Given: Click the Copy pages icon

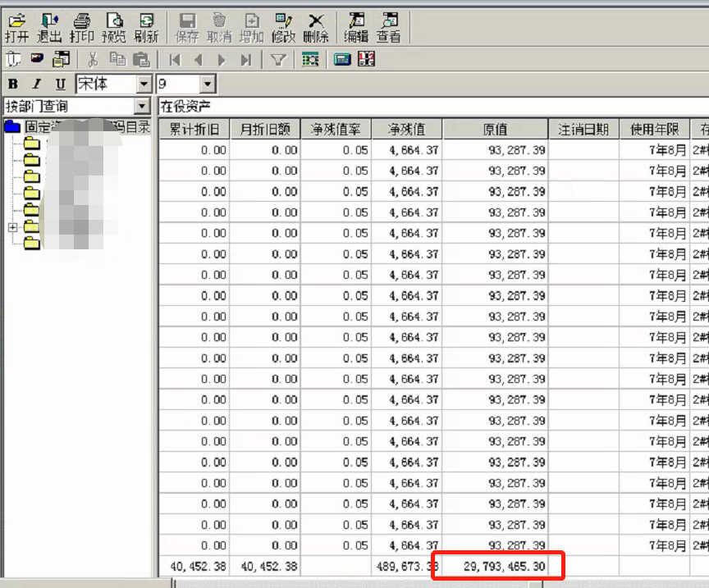Looking at the screenshot, I should click(x=117, y=59).
